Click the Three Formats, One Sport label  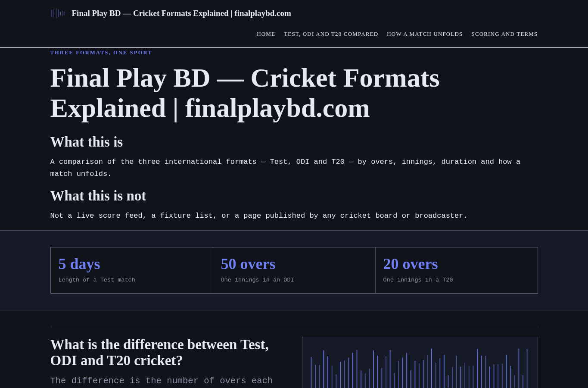pos(101,53)
